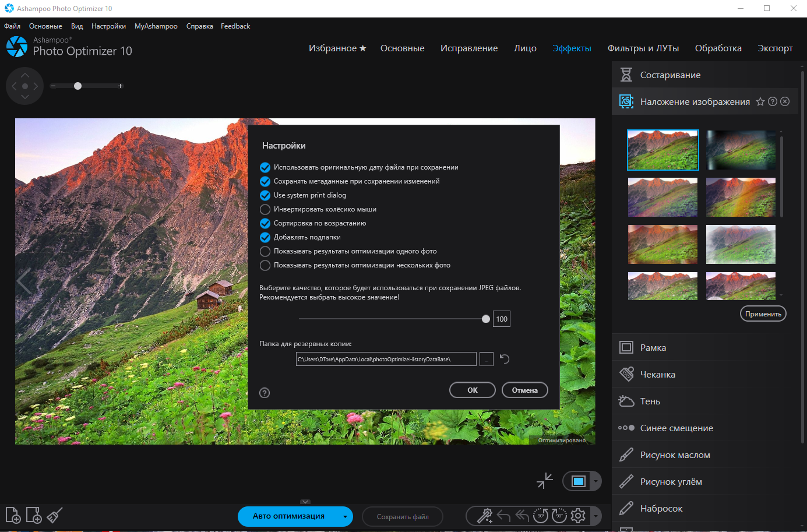Click the add file icon at bottom left

(13, 515)
